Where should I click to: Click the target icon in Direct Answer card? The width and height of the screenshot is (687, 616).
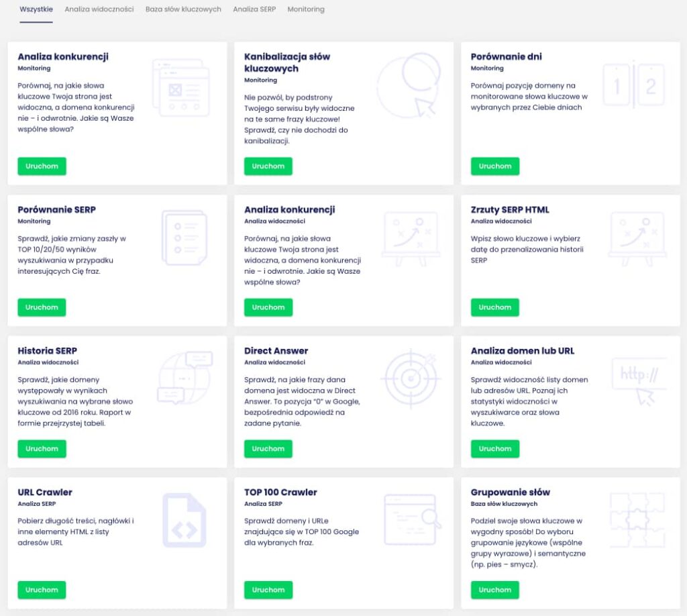[x=409, y=379]
